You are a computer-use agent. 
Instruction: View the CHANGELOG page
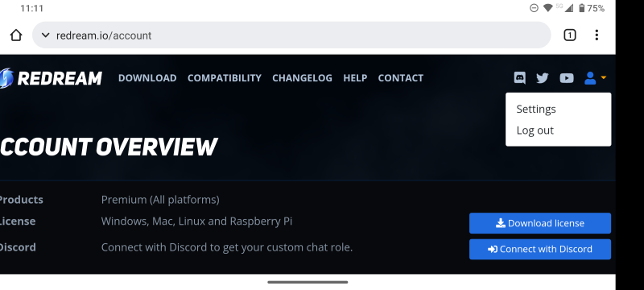coord(303,78)
